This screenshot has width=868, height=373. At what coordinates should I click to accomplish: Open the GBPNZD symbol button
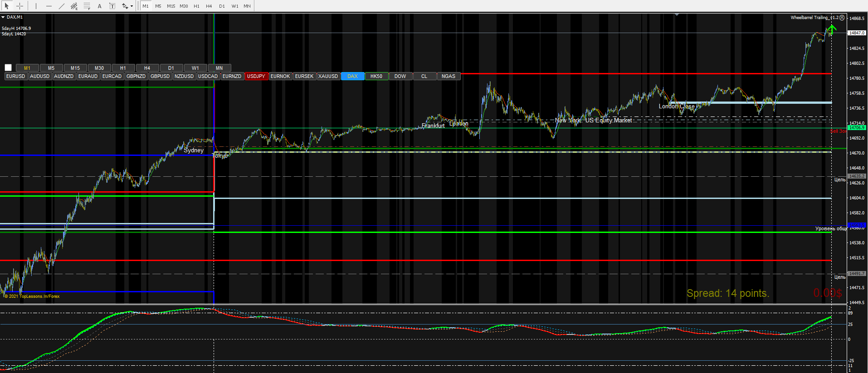coord(136,76)
